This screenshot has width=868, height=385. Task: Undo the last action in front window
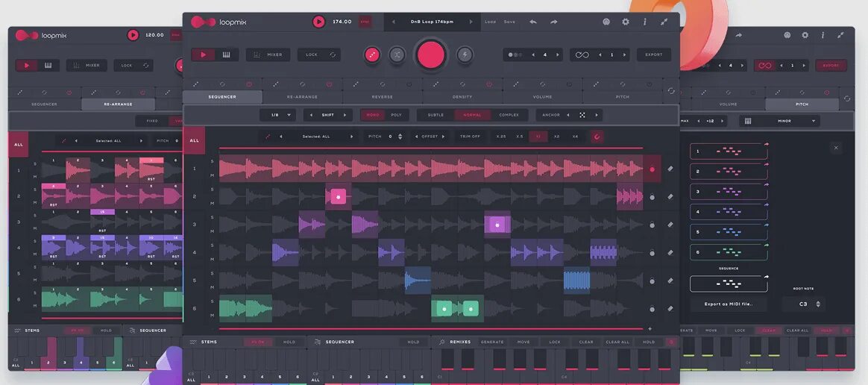(533, 22)
